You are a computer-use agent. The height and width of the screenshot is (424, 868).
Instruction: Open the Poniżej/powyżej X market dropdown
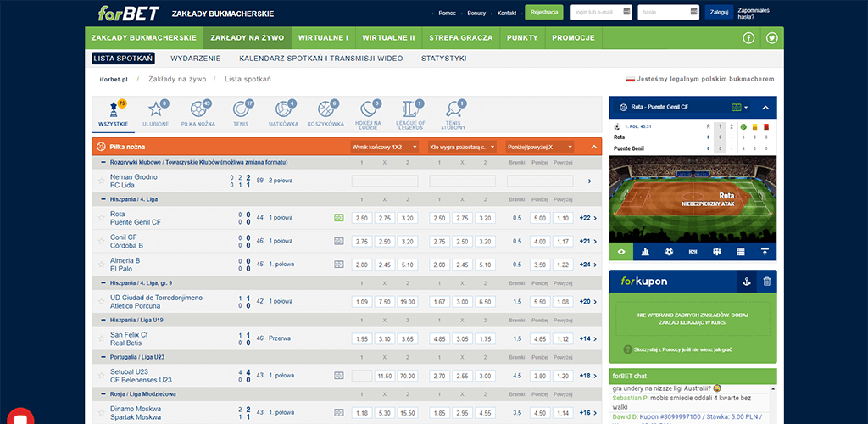click(540, 147)
